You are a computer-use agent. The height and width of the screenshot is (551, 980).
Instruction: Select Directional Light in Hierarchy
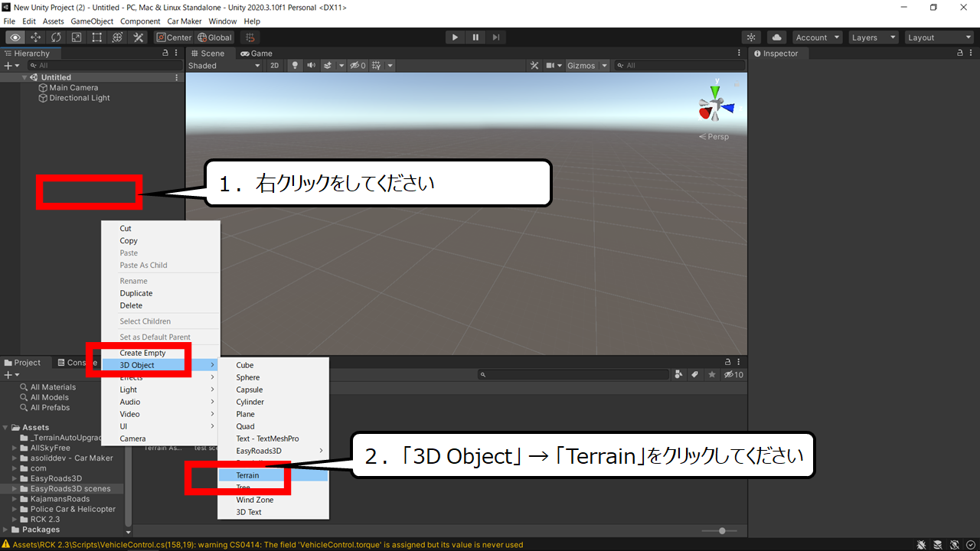80,98
